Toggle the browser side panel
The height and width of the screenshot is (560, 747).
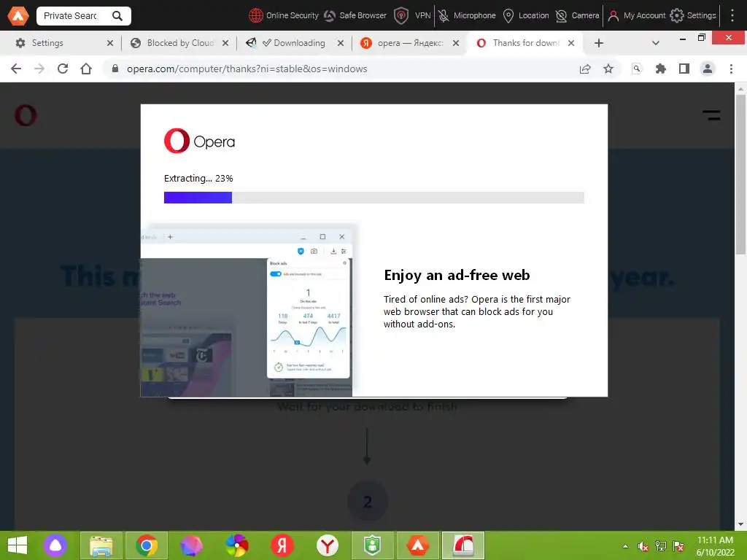pos(684,69)
